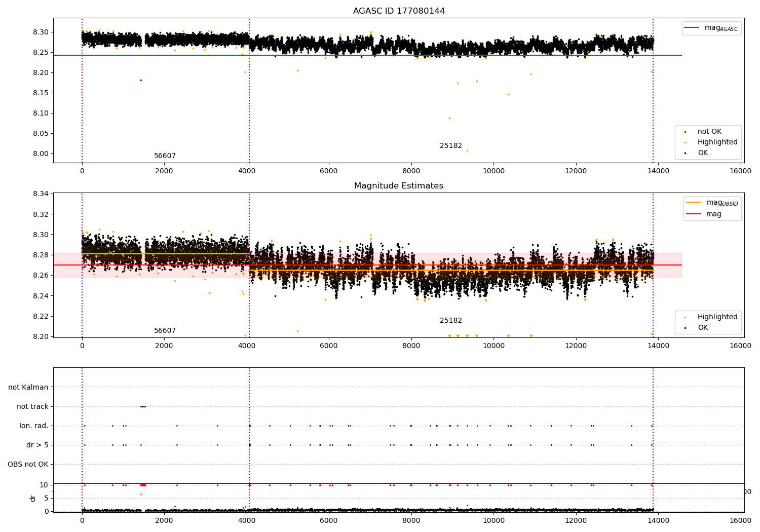Click the 'dr > 5' axis label
This screenshot has height=532, width=760.
tap(37, 445)
